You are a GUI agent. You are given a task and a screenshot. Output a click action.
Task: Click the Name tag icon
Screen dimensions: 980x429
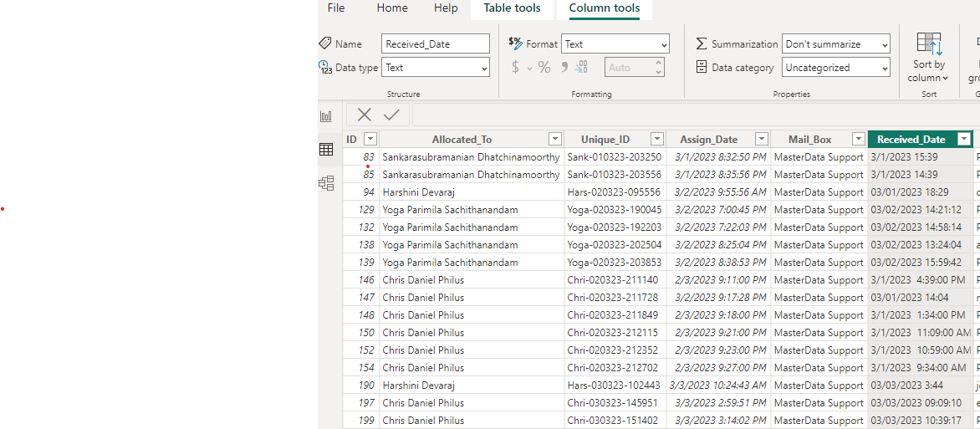[x=325, y=43]
